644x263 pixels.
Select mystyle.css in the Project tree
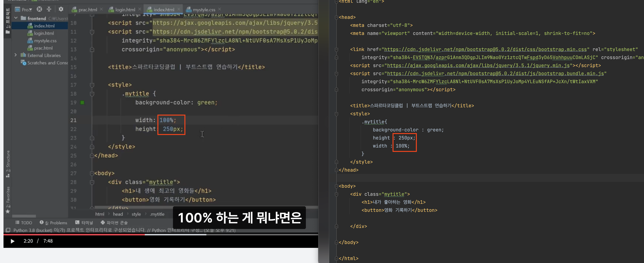(45, 41)
